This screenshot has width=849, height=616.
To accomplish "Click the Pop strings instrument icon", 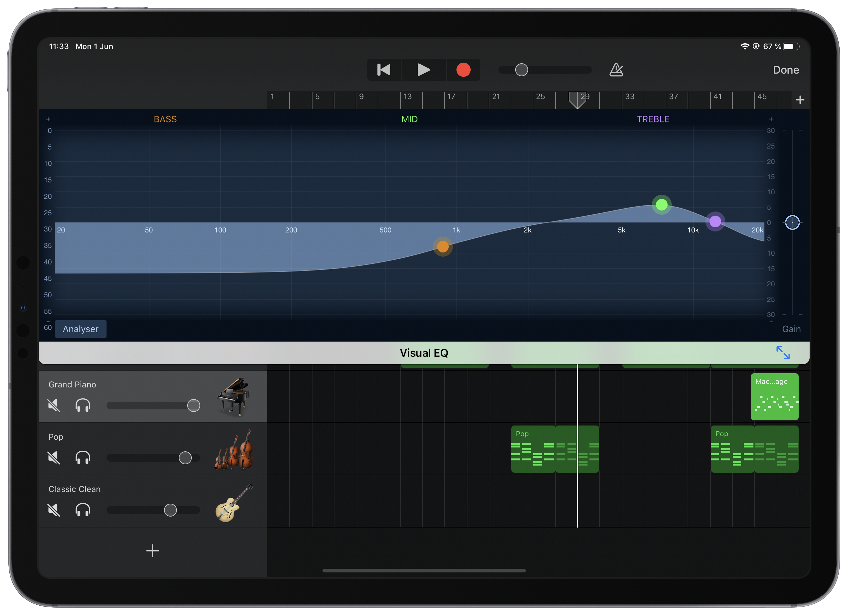I will (x=234, y=449).
